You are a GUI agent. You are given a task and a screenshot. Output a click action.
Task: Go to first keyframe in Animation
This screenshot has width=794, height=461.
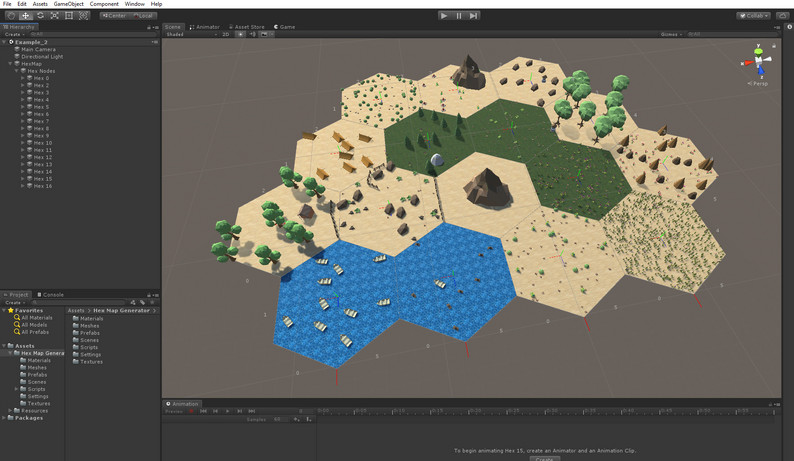click(x=204, y=411)
